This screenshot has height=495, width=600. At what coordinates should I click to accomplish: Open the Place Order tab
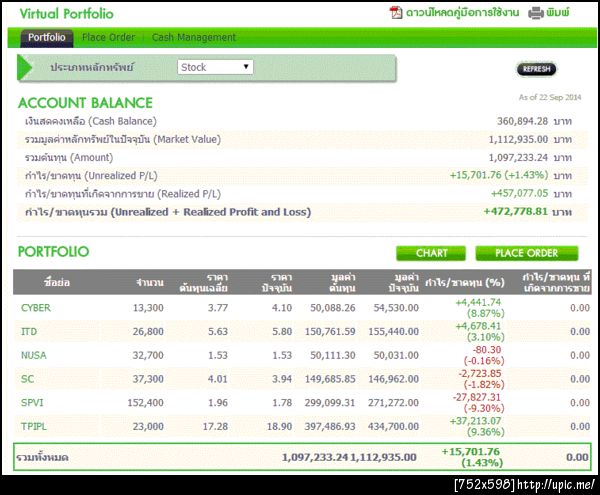[x=109, y=37]
